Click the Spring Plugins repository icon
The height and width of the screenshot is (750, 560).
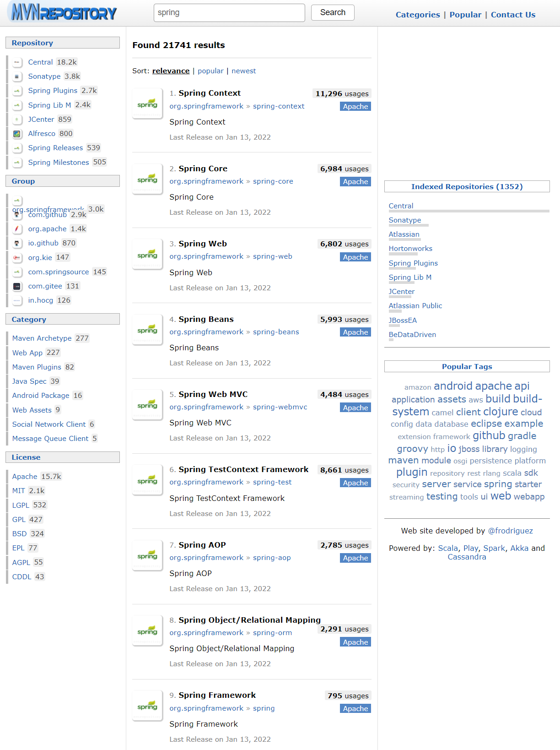click(17, 91)
